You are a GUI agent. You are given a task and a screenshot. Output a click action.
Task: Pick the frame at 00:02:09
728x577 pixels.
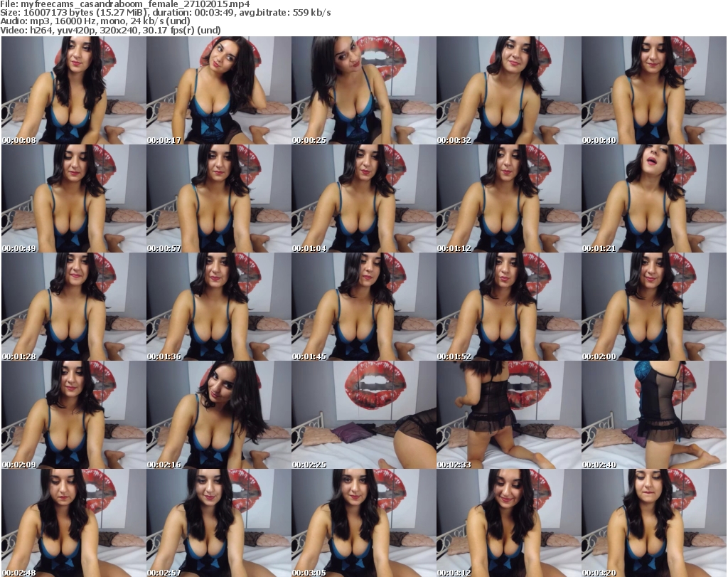tap(74, 415)
